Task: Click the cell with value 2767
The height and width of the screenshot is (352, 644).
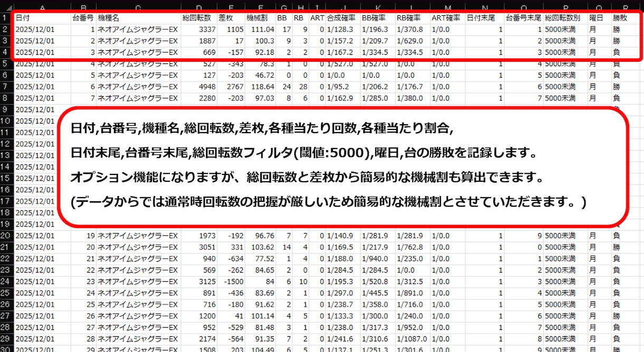Action: (x=231, y=87)
